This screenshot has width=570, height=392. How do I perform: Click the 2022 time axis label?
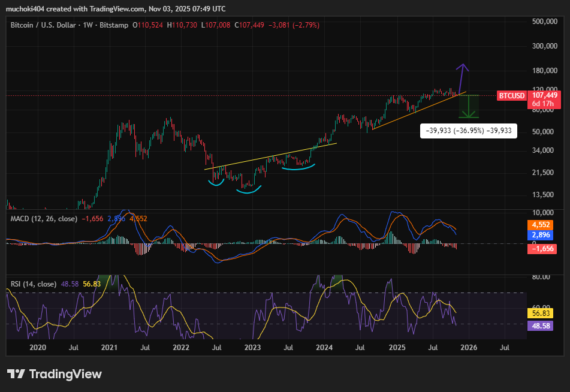tap(181, 348)
